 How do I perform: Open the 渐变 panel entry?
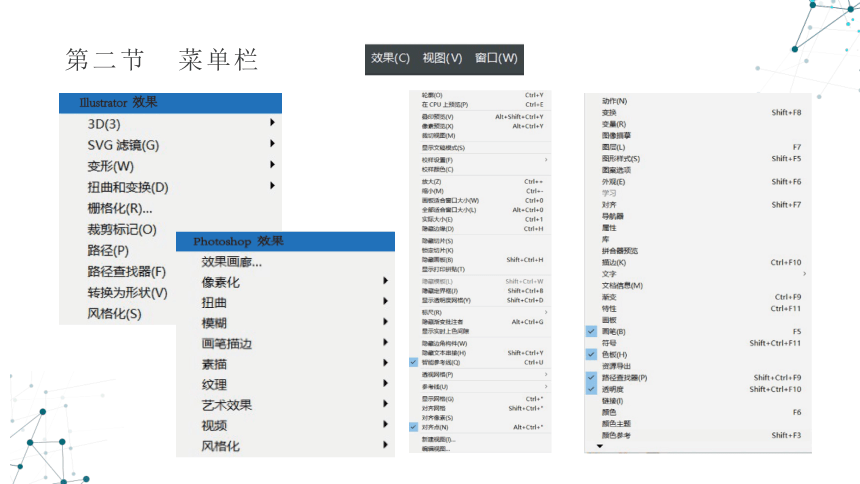coord(698,297)
